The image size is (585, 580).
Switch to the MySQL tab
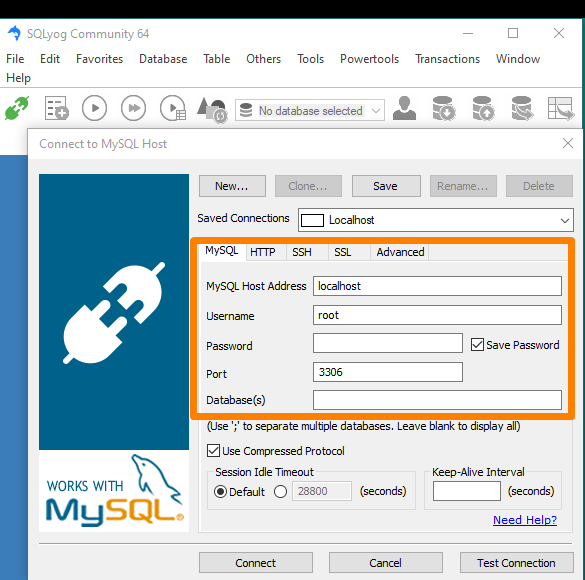point(222,251)
